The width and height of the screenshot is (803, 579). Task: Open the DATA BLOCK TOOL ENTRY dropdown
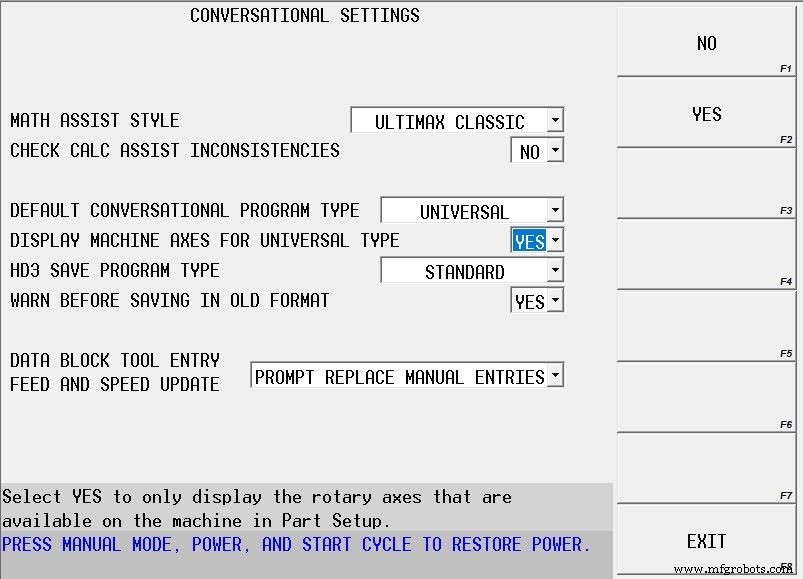click(555, 375)
